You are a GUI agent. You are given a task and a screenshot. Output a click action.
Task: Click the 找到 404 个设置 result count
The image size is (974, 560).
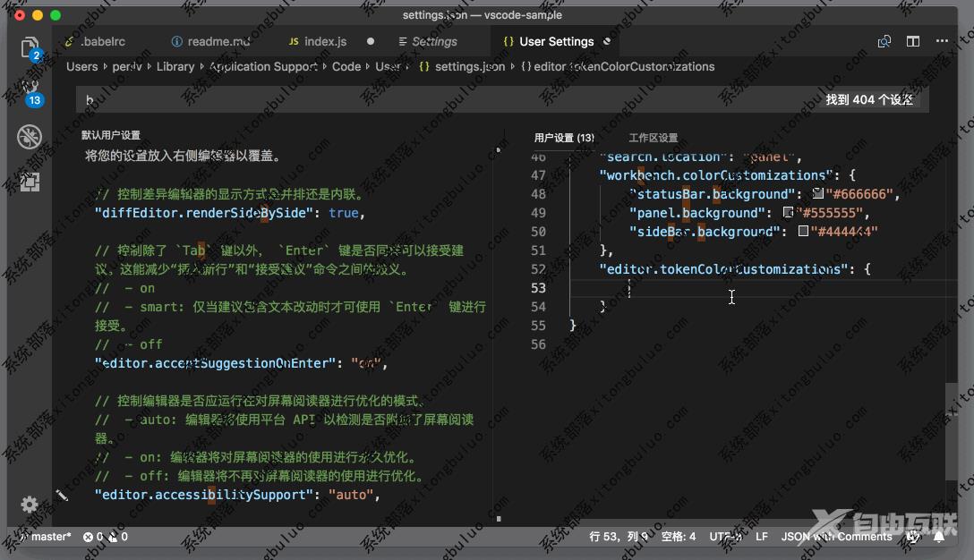(869, 99)
